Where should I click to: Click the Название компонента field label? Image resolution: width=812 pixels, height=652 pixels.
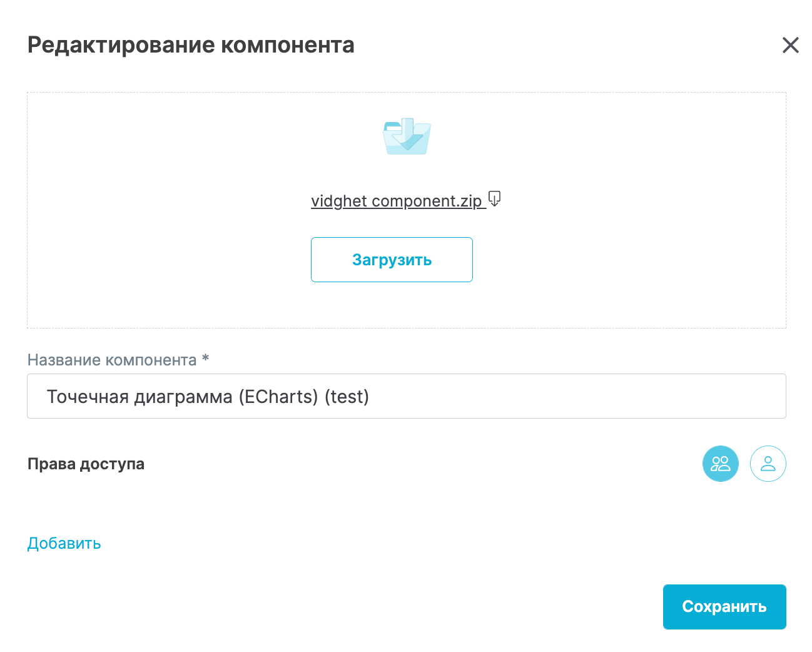112,360
